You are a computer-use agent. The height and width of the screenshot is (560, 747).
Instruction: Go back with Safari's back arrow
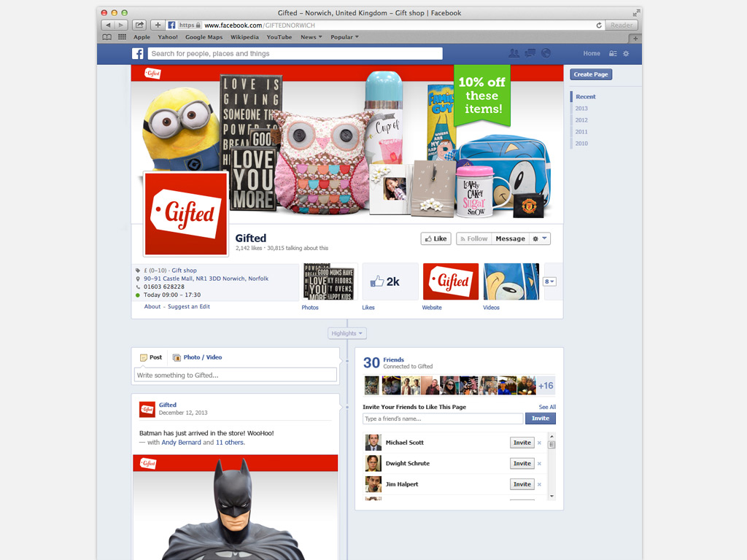pos(108,26)
